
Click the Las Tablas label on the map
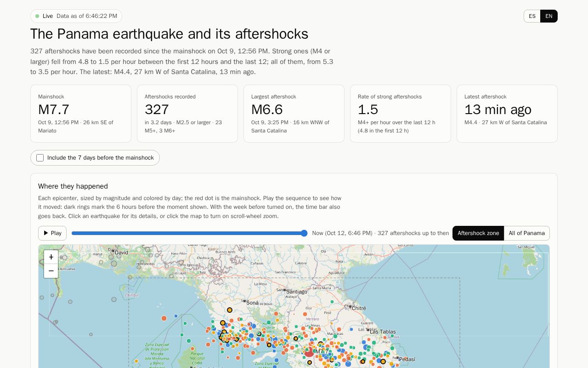(x=383, y=332)
